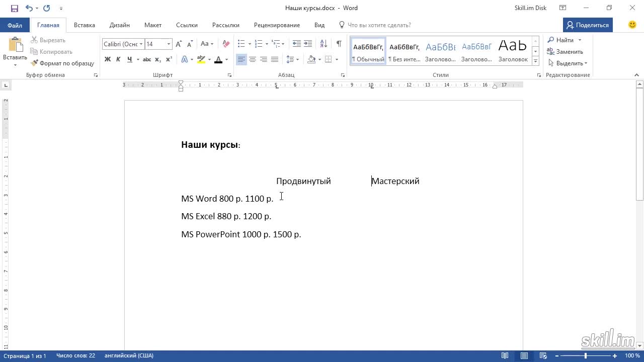The image size is (644, 362).
Task: Save the document via the floppy icon
Action: click(14, 8)
